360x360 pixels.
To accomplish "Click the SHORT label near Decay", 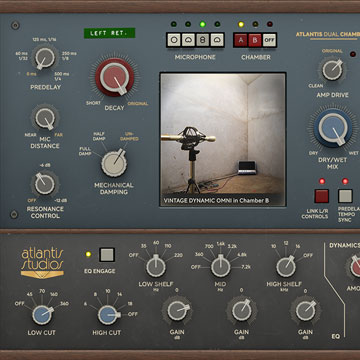I will [93, 103].
